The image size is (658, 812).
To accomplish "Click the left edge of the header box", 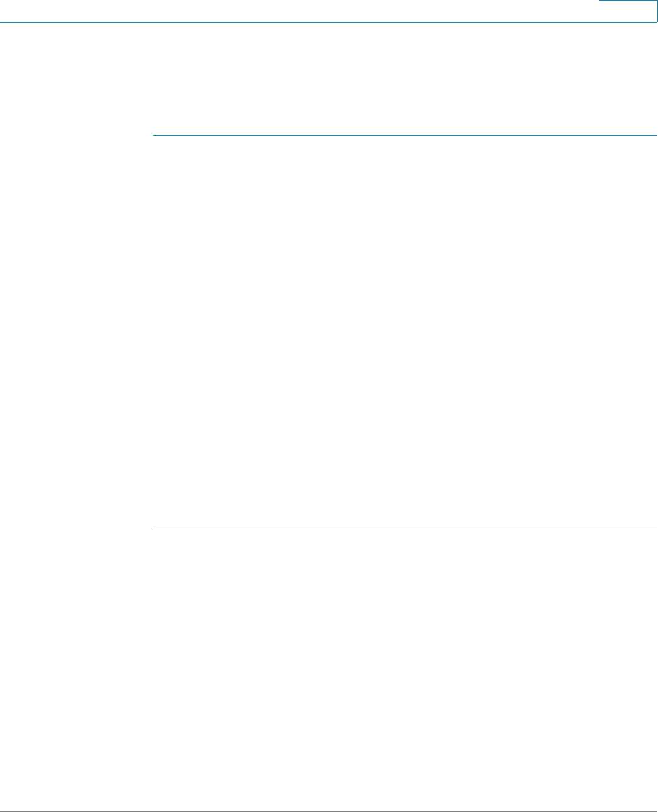I will 599,11.
